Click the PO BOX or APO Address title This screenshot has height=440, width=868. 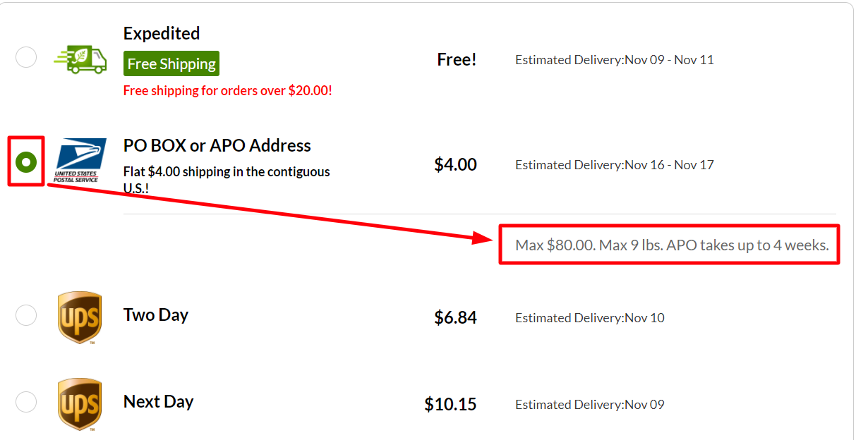click(x=217, y=145)
